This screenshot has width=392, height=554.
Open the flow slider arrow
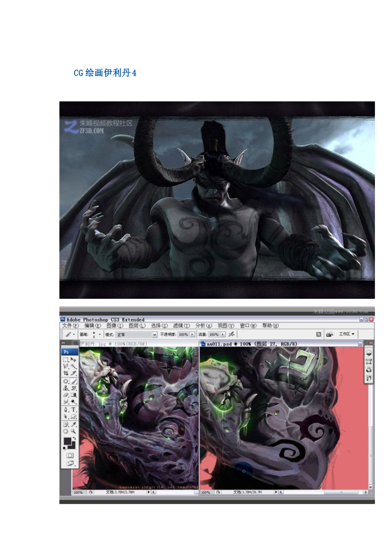(x=223, y=334)
